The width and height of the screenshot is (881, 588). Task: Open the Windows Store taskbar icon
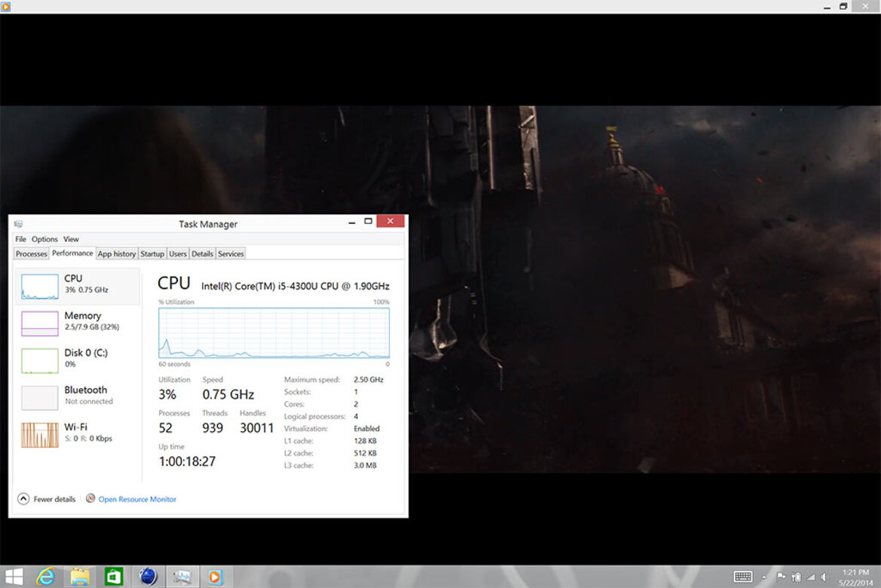pyautogui.click(x=114, y=576)
